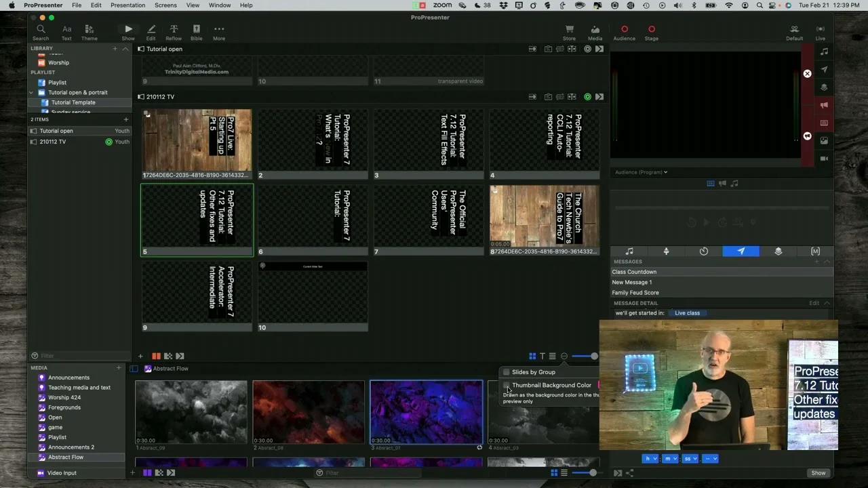868x488 pixels.
Task: Open the Reflow editor
Action: (174, 30)
